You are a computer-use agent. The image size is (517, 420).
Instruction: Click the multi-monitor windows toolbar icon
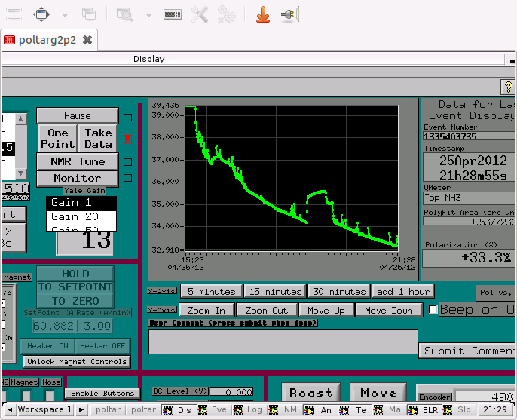click(x=89, y=14)
